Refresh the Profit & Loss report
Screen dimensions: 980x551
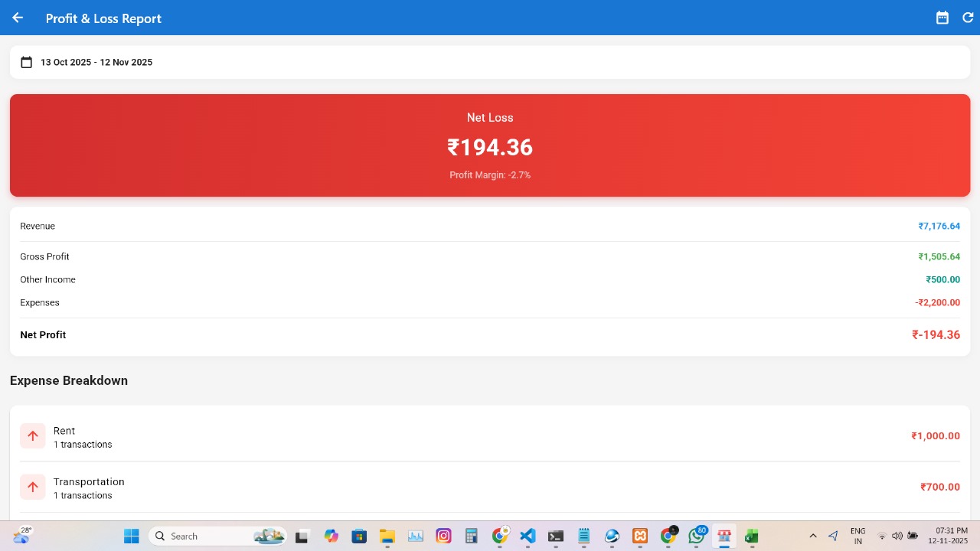tap(968, 18)
